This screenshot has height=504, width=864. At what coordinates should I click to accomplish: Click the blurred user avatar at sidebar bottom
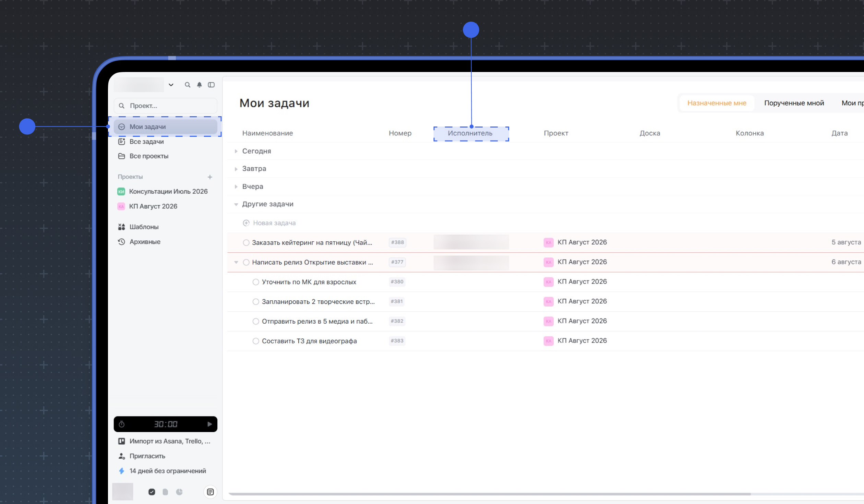tap(122, 492)
